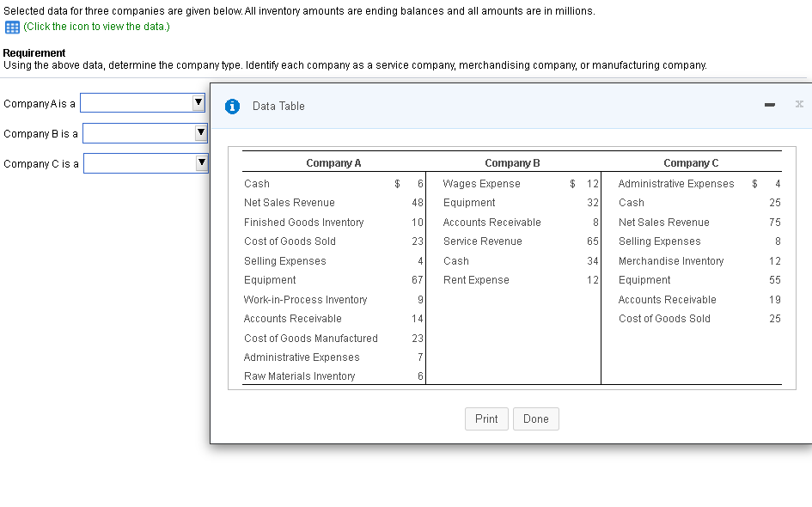This screenshot has height=507, width=812.
Task: Select the Company A column header
Action: coord(333,163)
